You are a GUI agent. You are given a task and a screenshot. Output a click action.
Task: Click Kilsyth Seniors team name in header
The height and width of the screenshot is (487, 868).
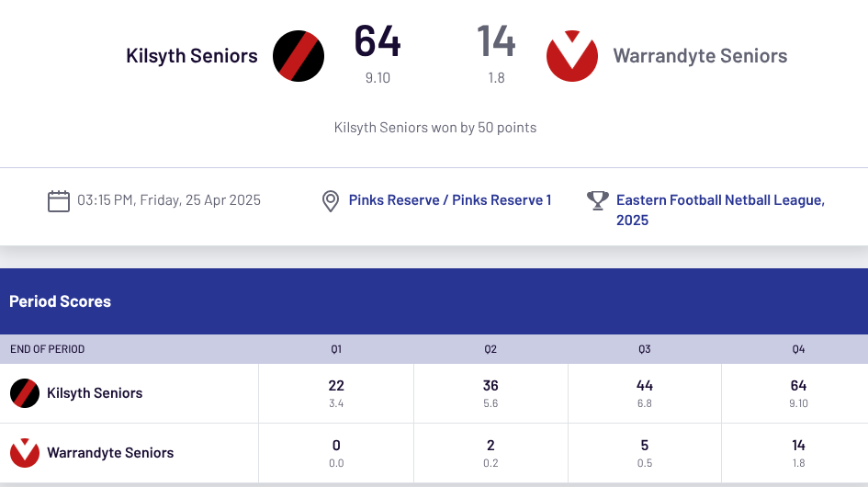click(x=192, y=56)
